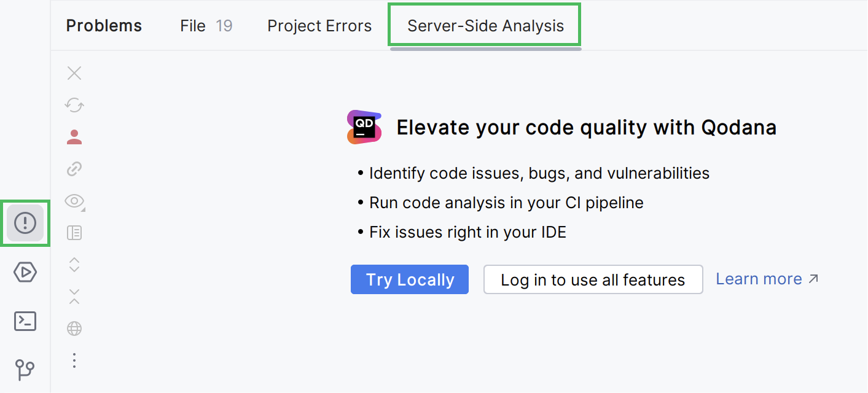The width and height of the screenshot is (868, 393).
Task: Click the Try Locally button
Action: pyautogui.click(x=410, y=280)
